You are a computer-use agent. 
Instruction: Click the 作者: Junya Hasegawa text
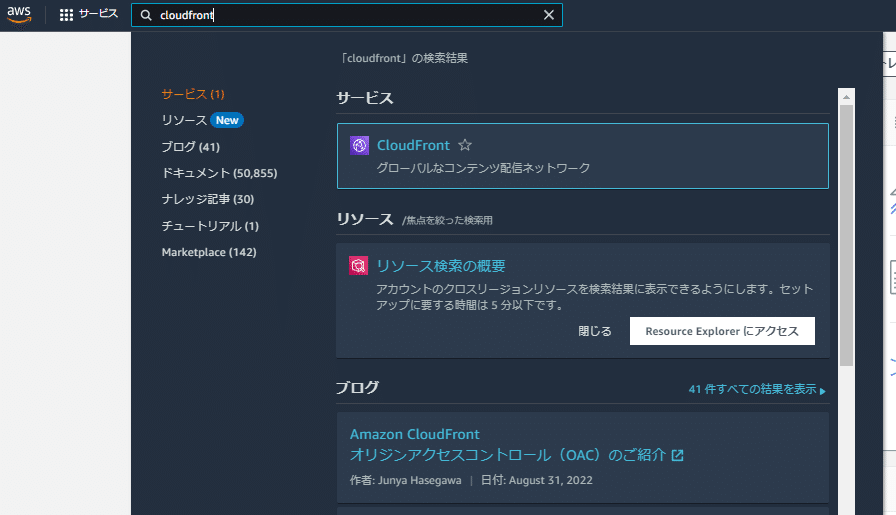[x=405, y=480]
